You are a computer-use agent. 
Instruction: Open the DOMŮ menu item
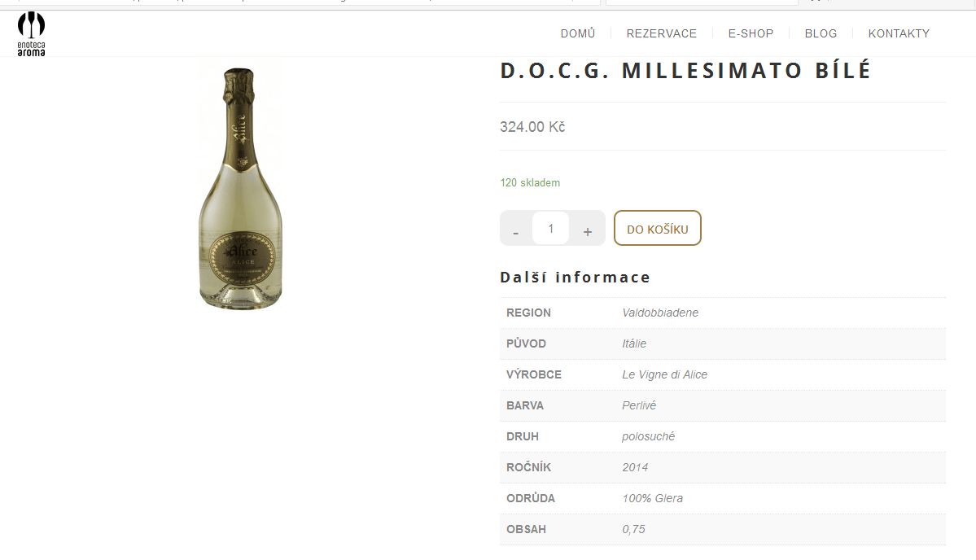tap(578, 33)
